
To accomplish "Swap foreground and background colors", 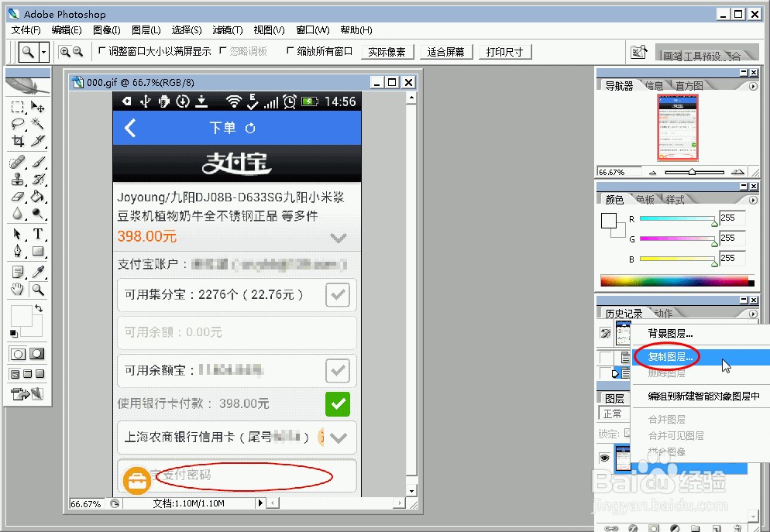I will (x=39, y=308).
